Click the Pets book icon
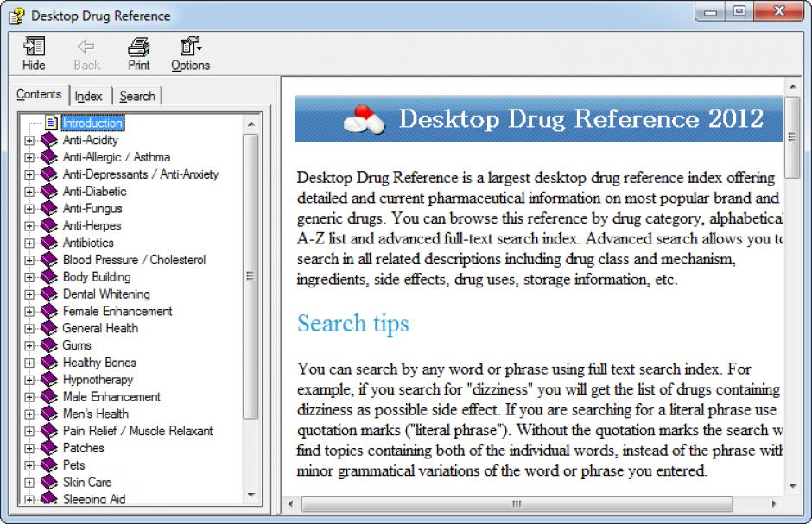 click(49, 464)
